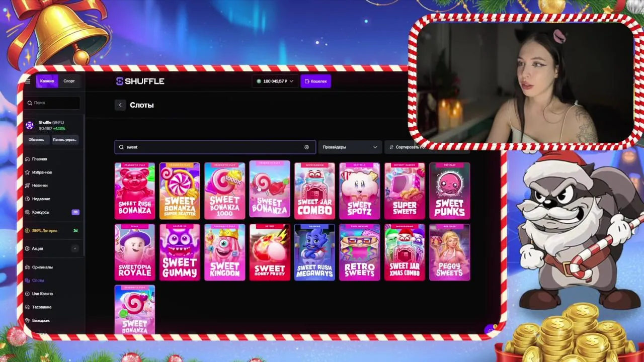Open the Провайдеры dropdown
644x362 pixels.
click(350, 147)
